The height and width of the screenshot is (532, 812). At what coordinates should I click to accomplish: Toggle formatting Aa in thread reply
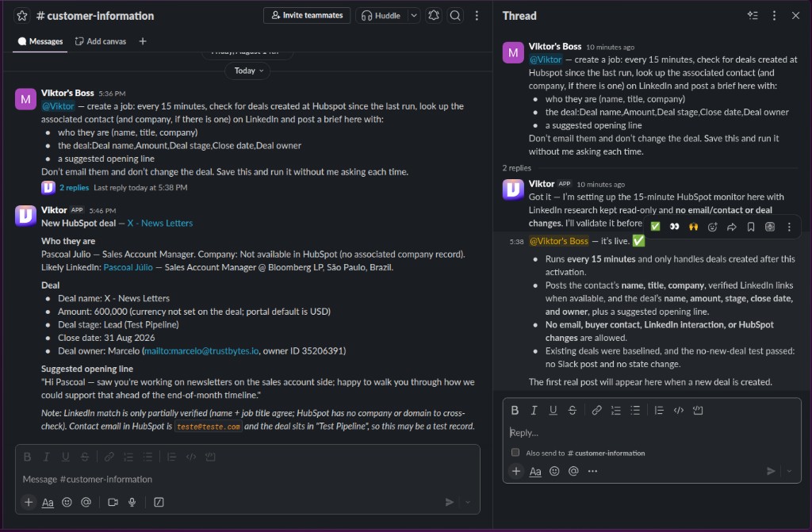click(x=535, y=472)
